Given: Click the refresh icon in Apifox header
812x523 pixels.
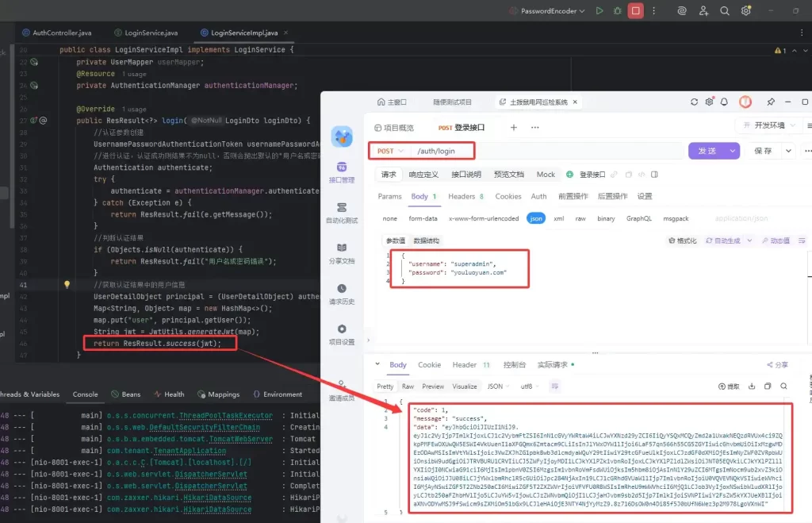Looking at the screenshot, I should [695, 102].
